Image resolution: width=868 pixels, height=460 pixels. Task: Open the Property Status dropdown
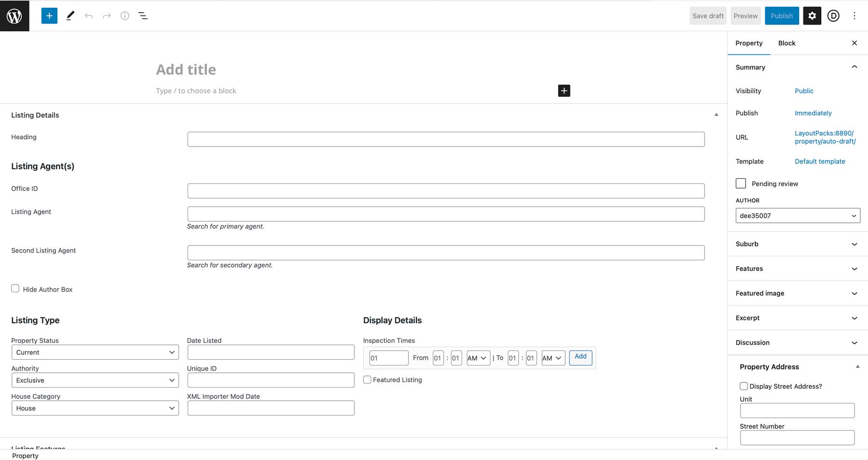(95, 352)
